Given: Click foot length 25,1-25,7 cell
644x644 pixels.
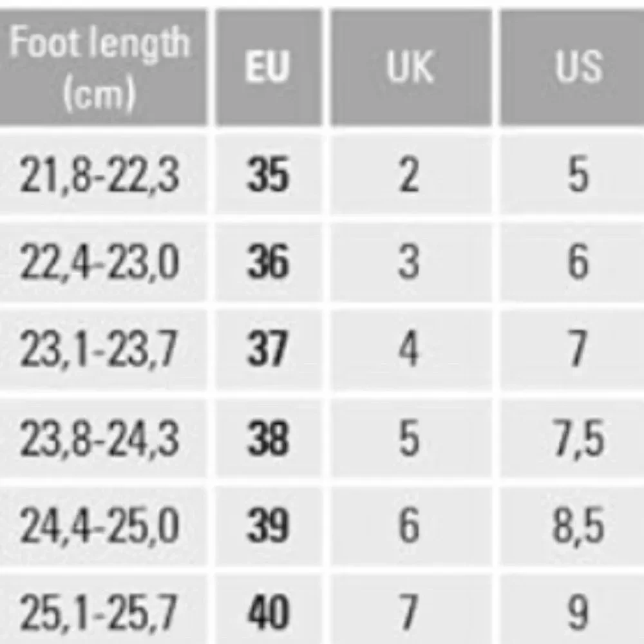Looking at the screenshot, I should [102, 609].
